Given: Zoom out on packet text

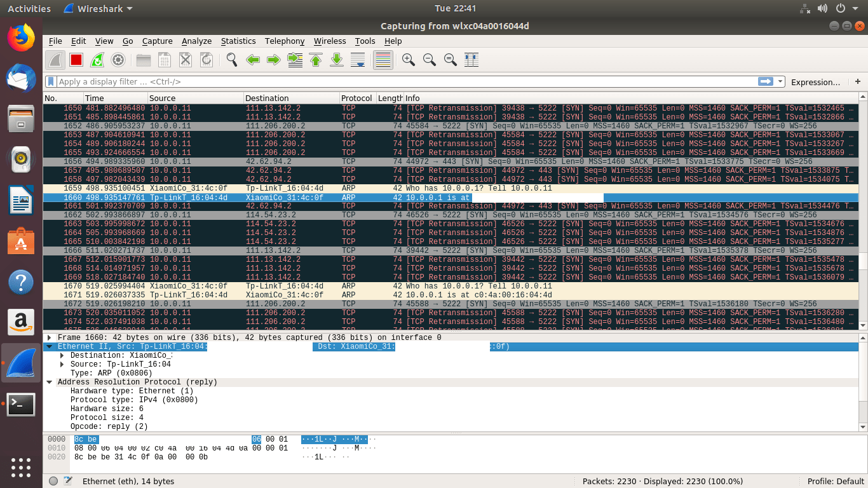Looking at the screenshot, I should 430,60.
